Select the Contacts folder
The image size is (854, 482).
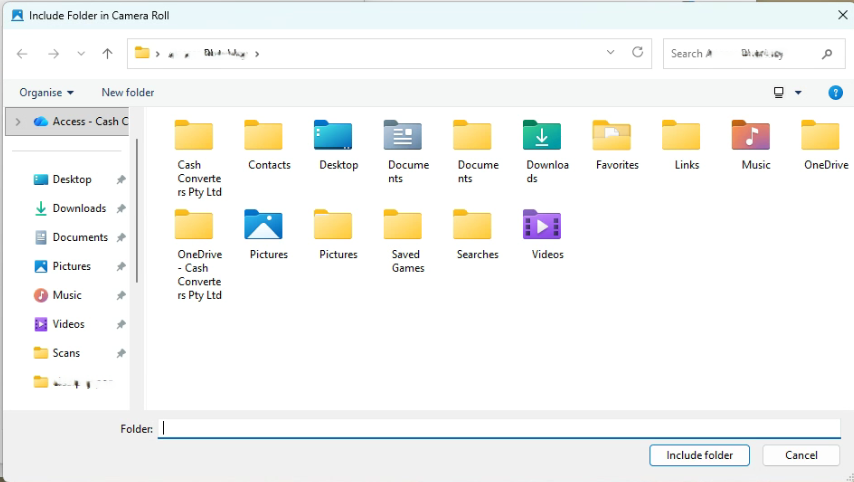[x=269, y=145]
